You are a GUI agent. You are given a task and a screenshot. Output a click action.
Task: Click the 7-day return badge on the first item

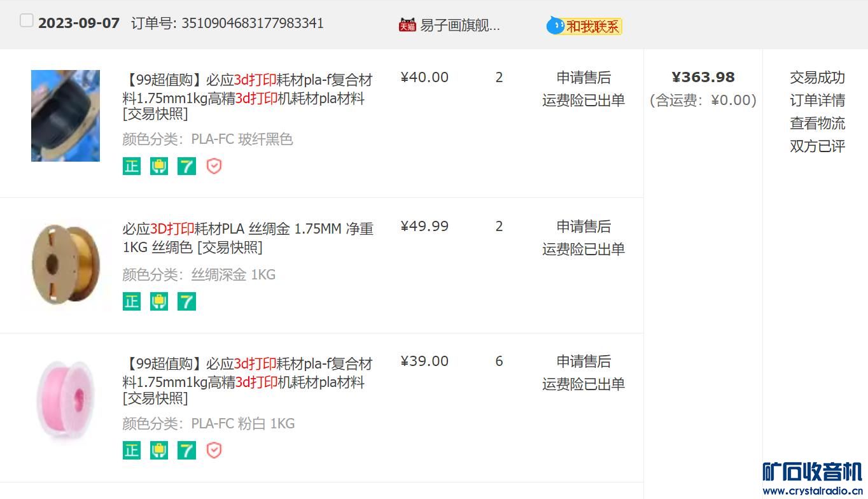(x=186, y=166)
